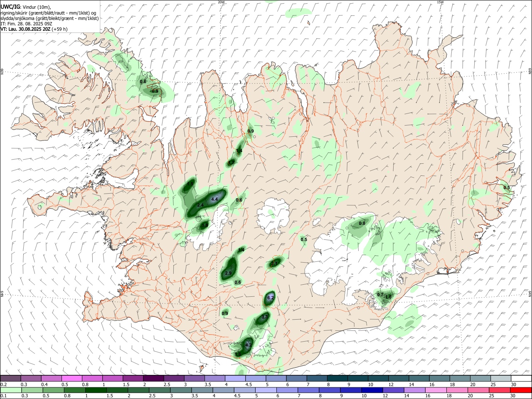Select the 1.6 value on the south coast
The width and height of the screenshot is (532, 399).
tap(238, 354)
